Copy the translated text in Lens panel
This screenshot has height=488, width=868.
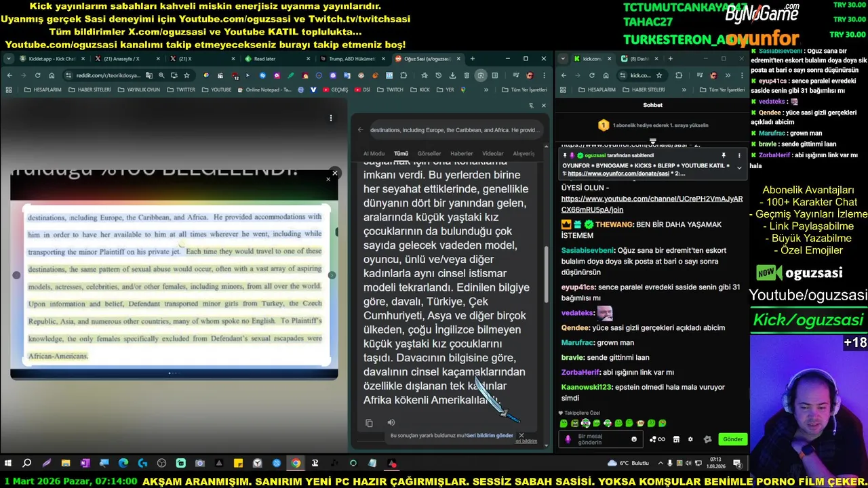point(369,423)
